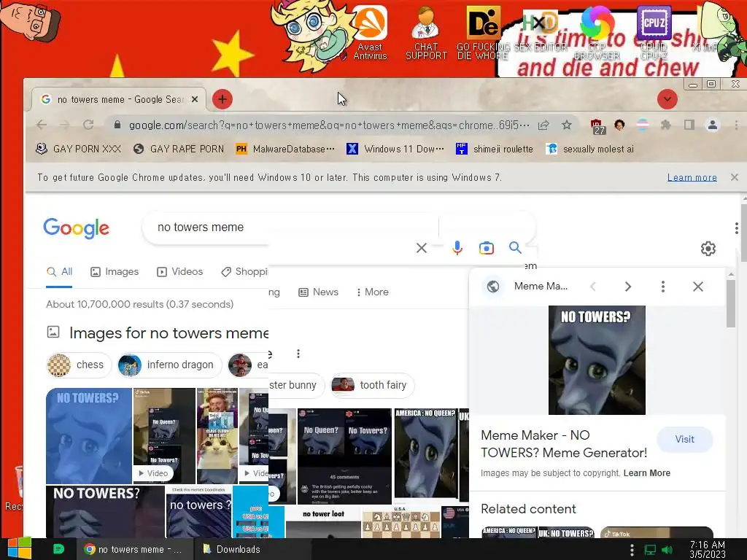Select the chess image filter chip
This screenshot has height=560, width=747.
click(x=79, y=365)
